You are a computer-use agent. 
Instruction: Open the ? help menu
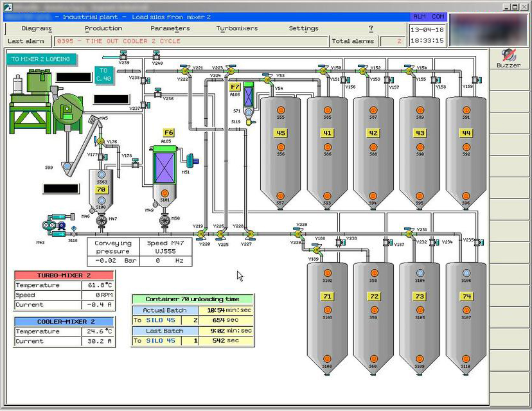click(x=371, y=28)
